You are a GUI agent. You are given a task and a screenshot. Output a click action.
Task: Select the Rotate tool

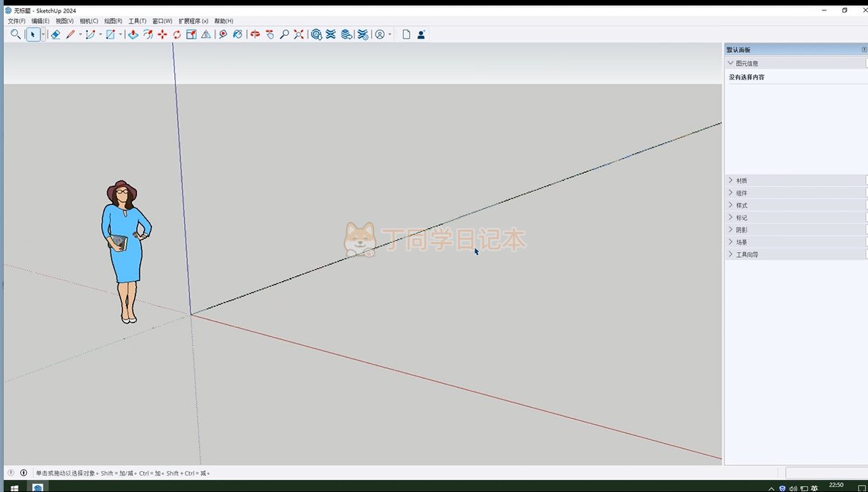[x=177, y=34]
